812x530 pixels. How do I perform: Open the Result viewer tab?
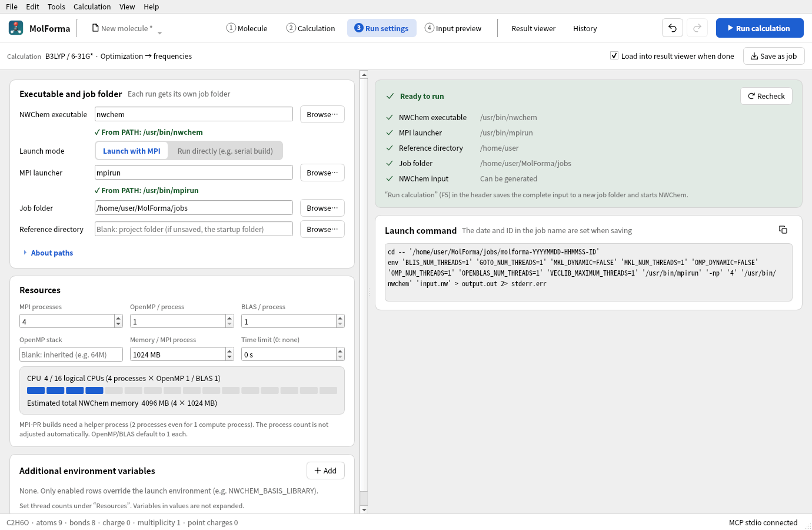click(x=534, y=28)
